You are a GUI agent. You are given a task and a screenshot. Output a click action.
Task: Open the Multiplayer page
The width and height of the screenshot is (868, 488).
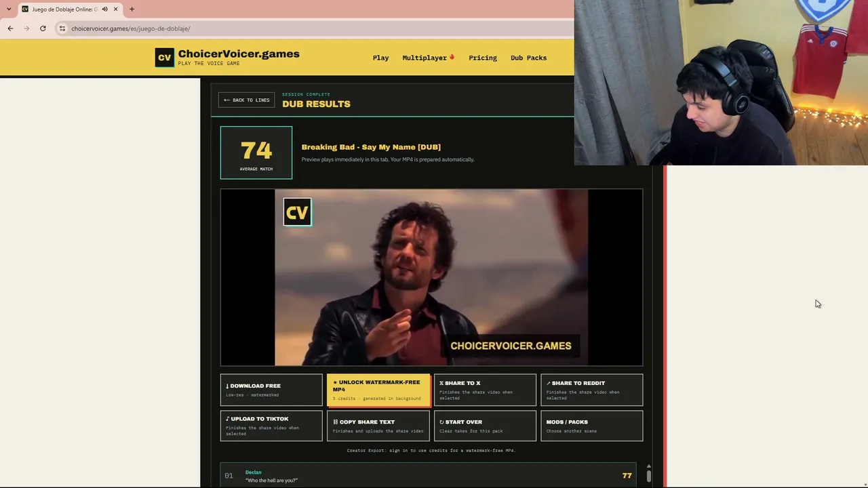[428, 58]
